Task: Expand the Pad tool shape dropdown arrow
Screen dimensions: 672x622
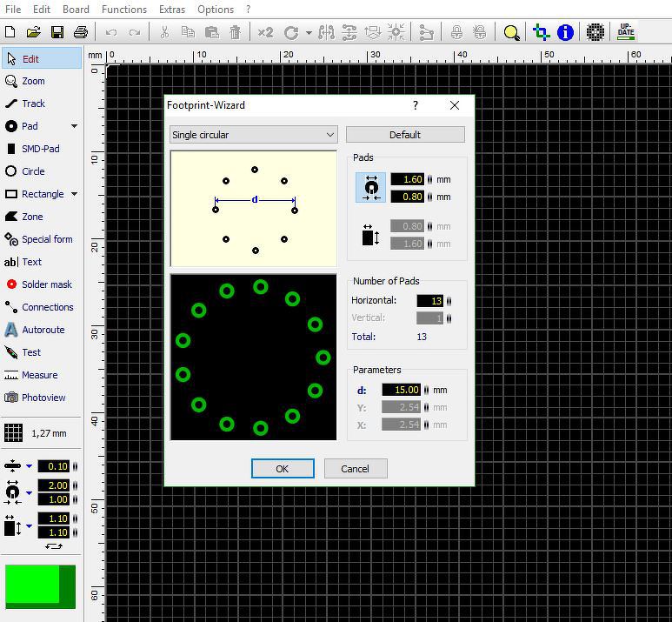Action: pos(74,126)
